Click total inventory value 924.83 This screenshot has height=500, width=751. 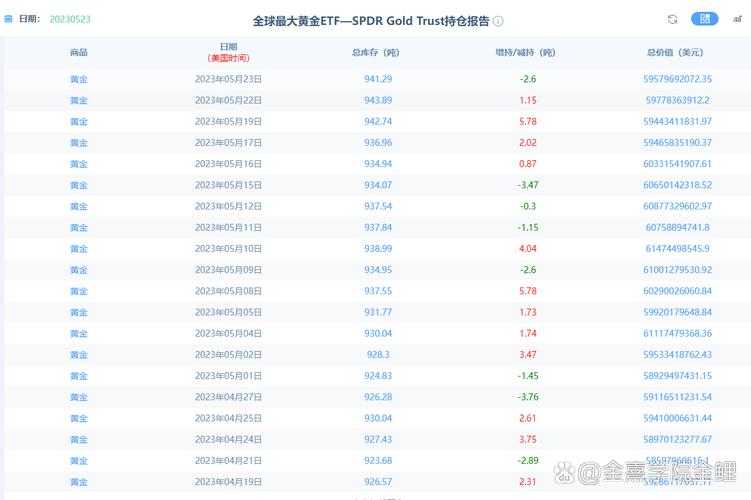point(378,376)
